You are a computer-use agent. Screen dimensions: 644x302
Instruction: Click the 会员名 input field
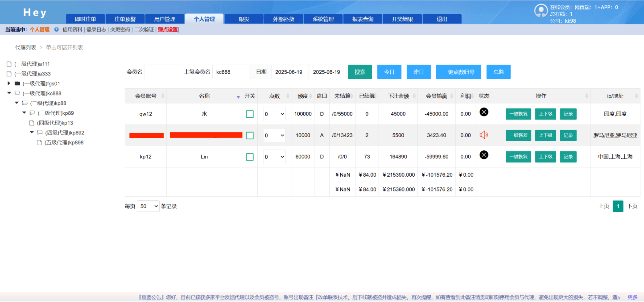163,72
